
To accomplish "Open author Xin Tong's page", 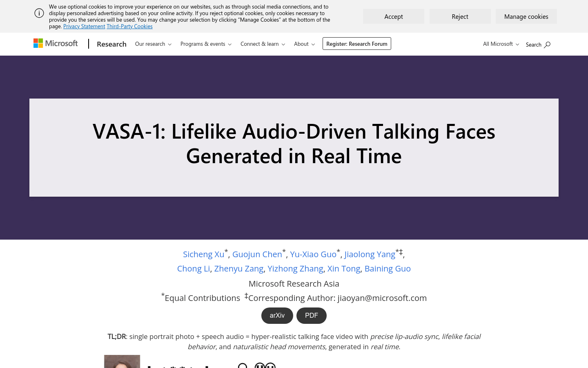I will click(344, 269).
